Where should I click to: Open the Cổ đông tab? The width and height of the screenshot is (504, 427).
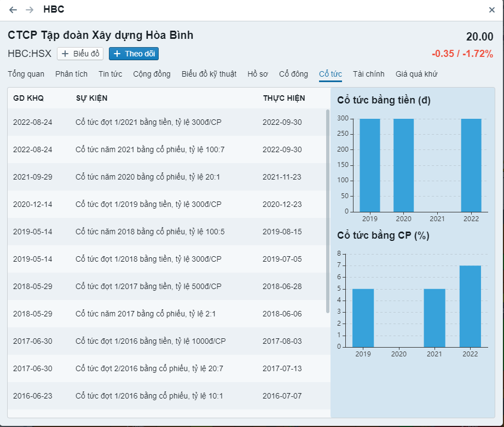point(293,74)
